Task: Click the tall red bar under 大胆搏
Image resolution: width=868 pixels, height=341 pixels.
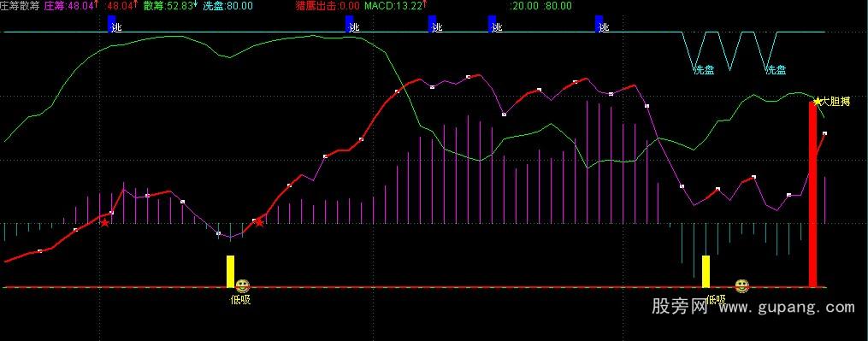Action: pos(812,194)
